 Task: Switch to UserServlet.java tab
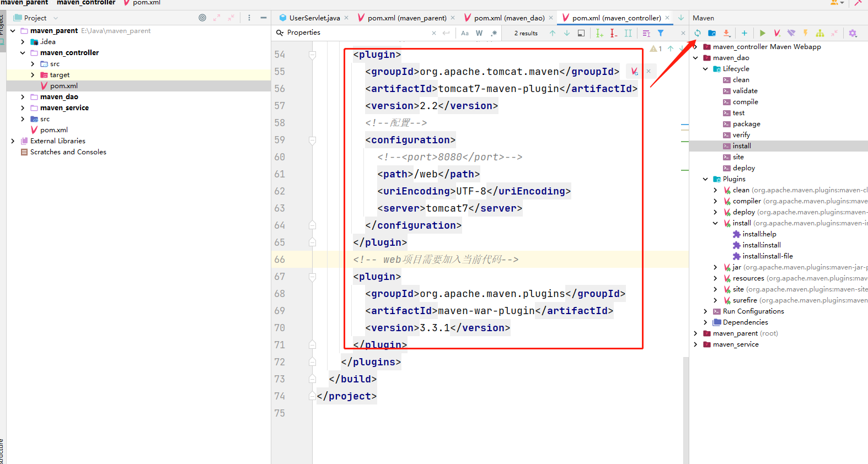pos(314,18)
